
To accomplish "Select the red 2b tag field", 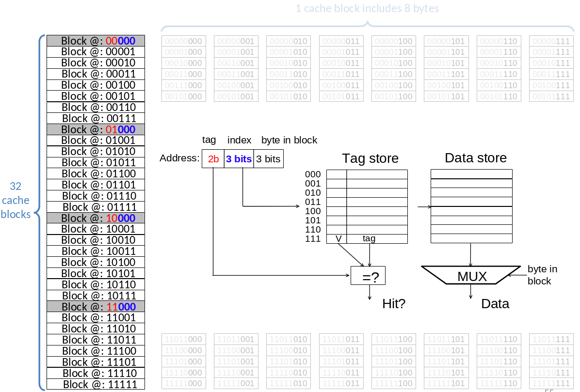I will [x=213, y=159].
